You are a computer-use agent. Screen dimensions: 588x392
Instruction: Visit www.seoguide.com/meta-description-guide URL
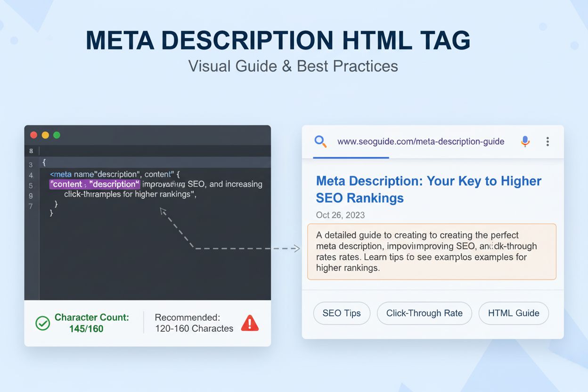coord(421,141)
